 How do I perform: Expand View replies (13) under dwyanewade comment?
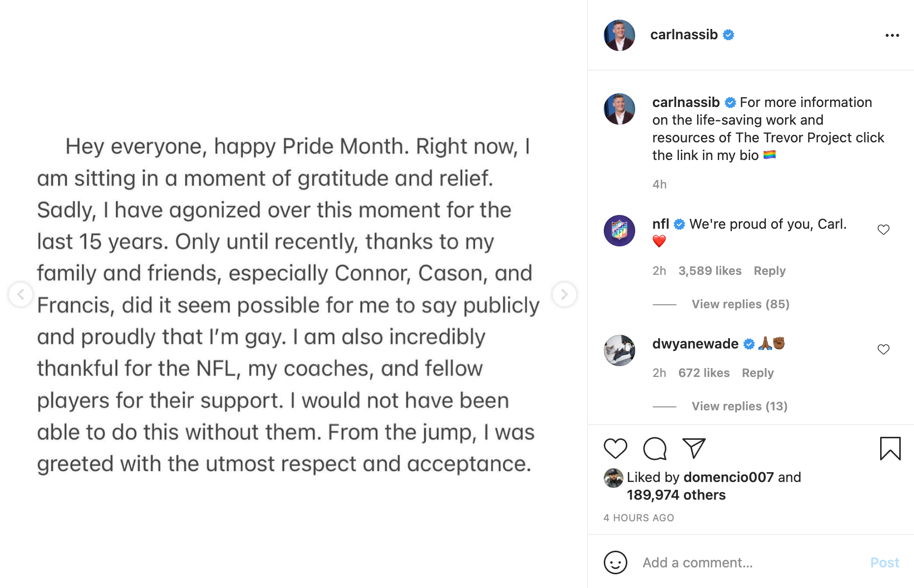[x=739, y=406]
